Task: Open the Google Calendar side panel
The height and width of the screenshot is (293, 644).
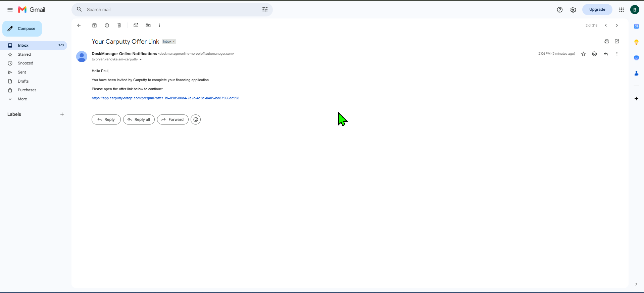Action: point(636,27)
